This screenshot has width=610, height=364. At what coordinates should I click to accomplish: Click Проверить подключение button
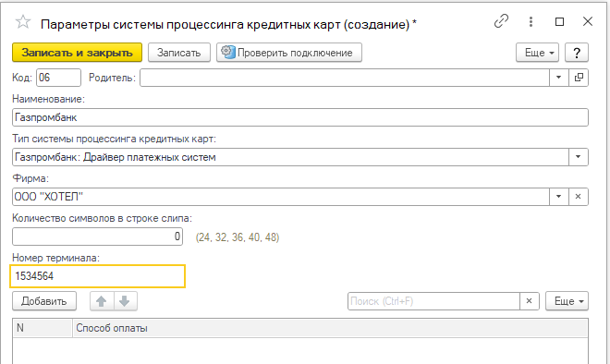tap(289, 53)
